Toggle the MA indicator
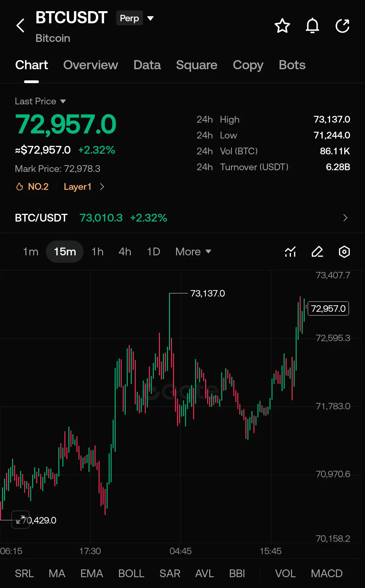This screenshot has width=365, height=588. point(57,573)
